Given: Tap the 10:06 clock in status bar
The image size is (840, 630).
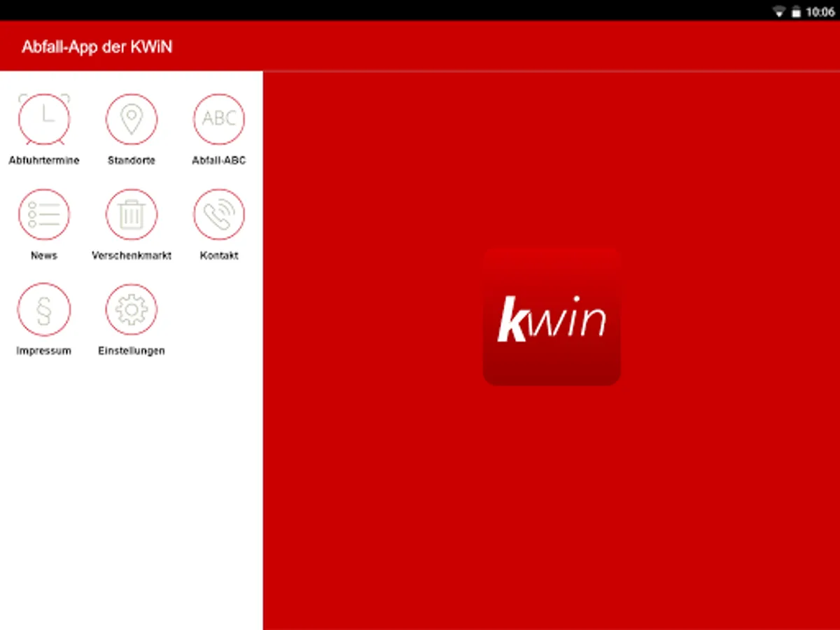Looking at the screenshot, I should pos(820,12).
